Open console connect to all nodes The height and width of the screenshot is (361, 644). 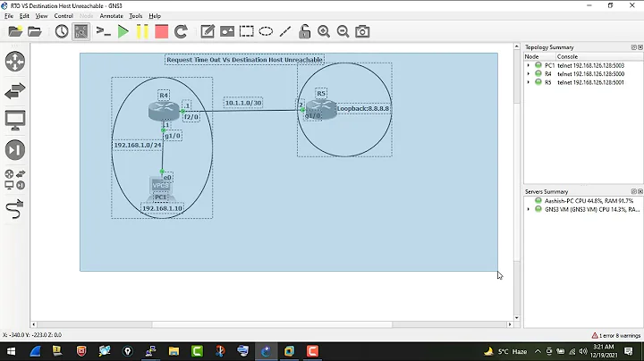pyautogui.click(x=103, y=31)
